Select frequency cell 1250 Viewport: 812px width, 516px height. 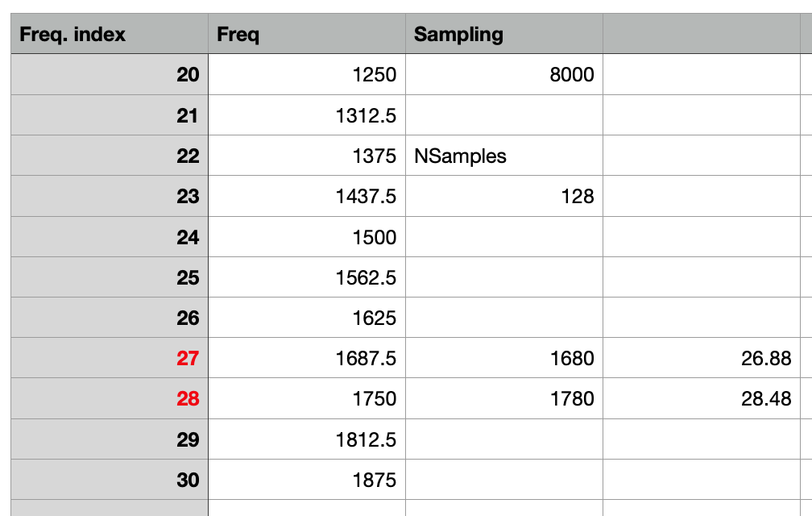pos(306,75)
